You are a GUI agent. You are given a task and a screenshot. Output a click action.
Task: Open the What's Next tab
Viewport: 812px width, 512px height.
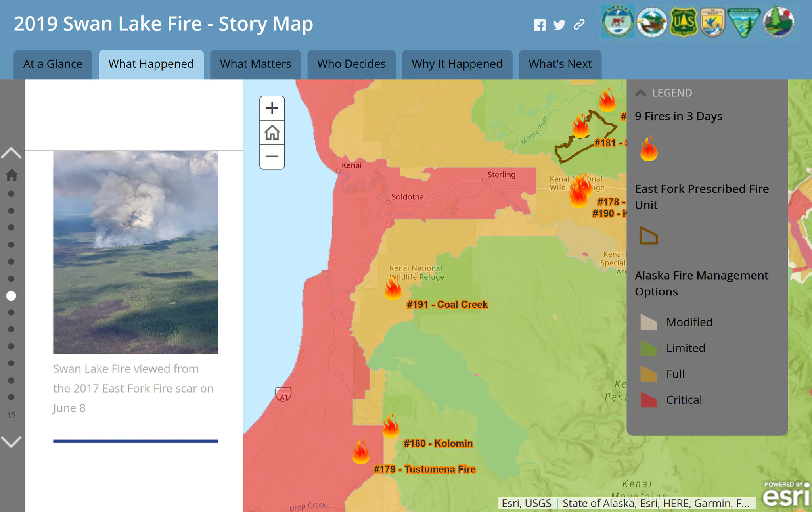coord(560,64)
